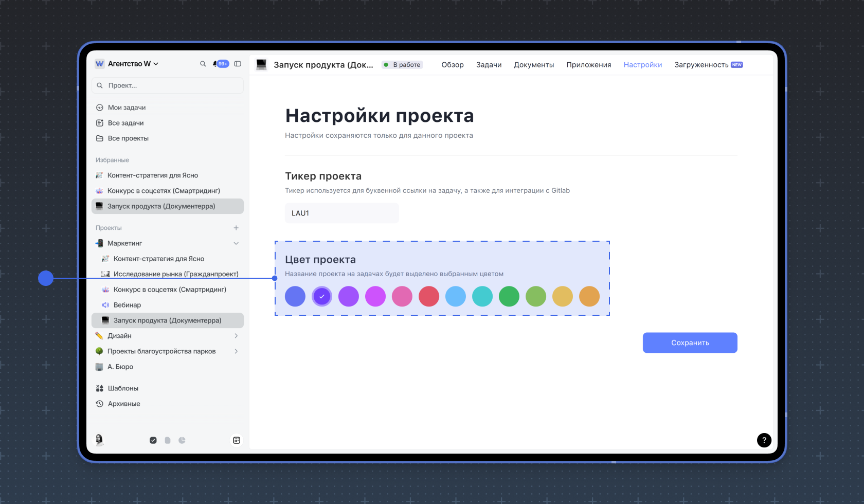Screen dimensions: 864x504
Task: Click the Сохранить button
Action: click(x=690, y=343)
